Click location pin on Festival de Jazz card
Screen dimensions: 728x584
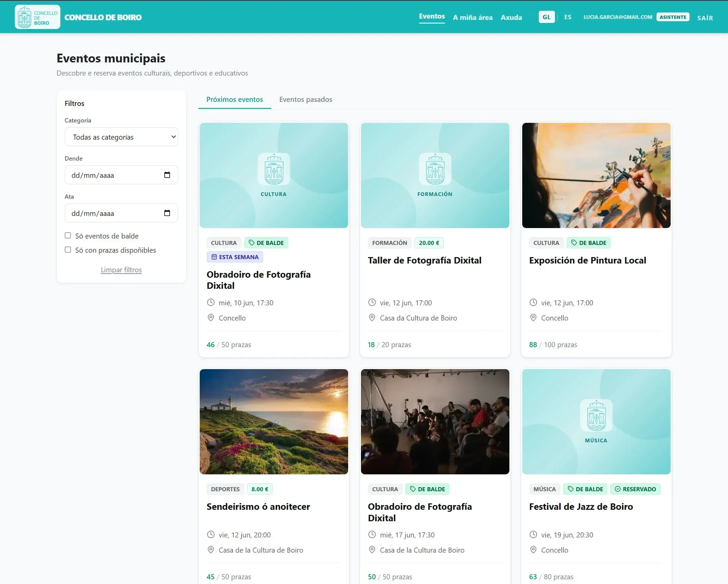point(533,550)
